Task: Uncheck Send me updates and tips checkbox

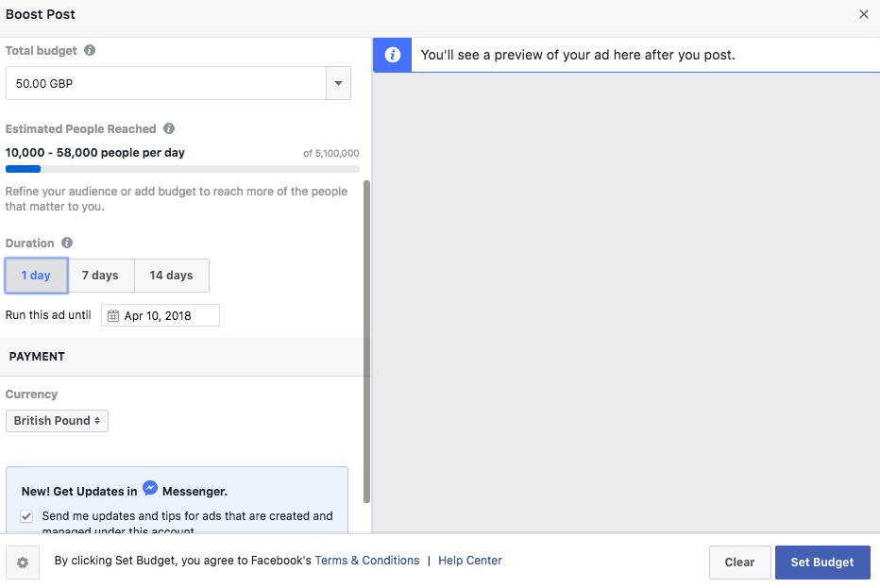Action: 26,516
